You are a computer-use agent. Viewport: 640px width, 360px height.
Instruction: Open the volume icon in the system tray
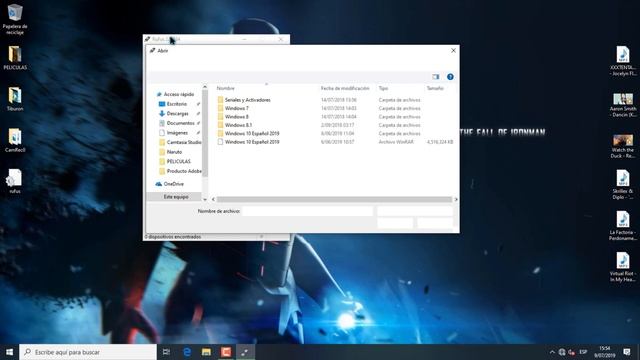[572, 352]
